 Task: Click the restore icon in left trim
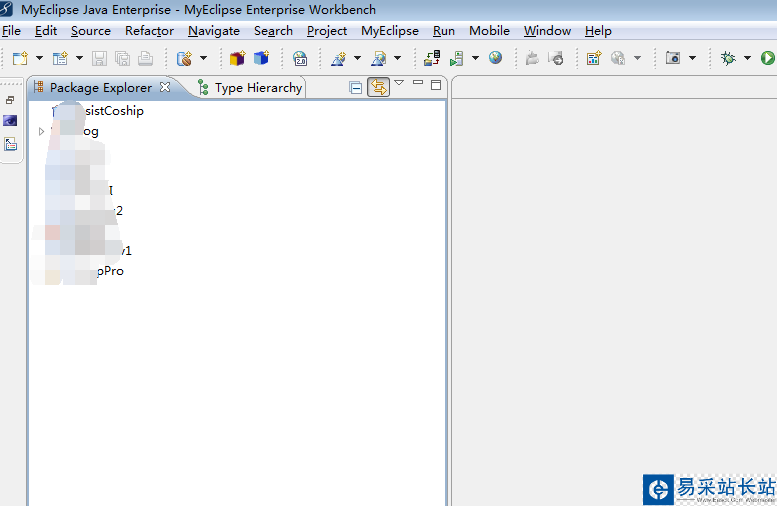(x=10, y=100)
